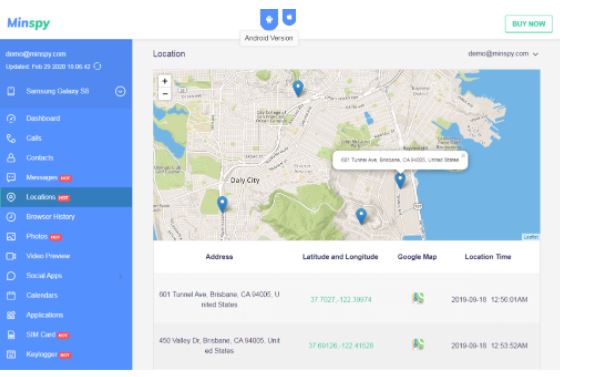Viewport: 594px width, 377px height.
Task: Click the 450 Valley Dr address cell
Action: click(219, 346)
